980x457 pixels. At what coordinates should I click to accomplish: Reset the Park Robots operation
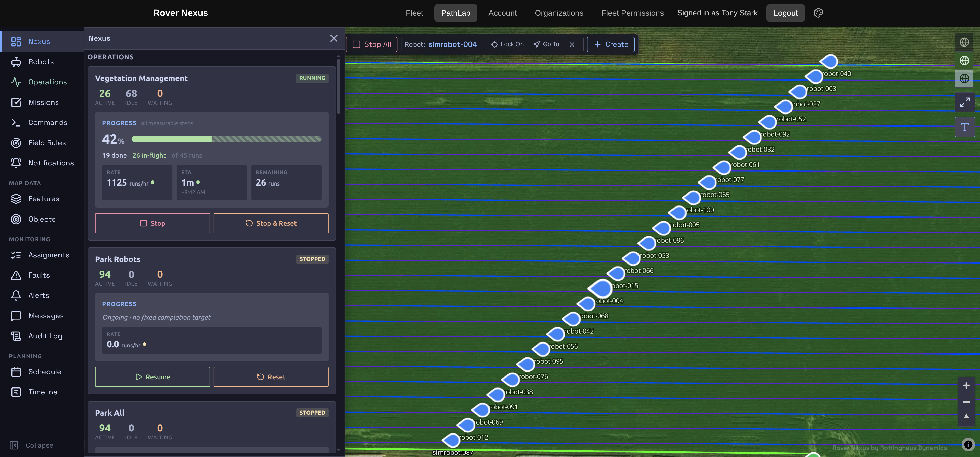(x=271, y=377)
